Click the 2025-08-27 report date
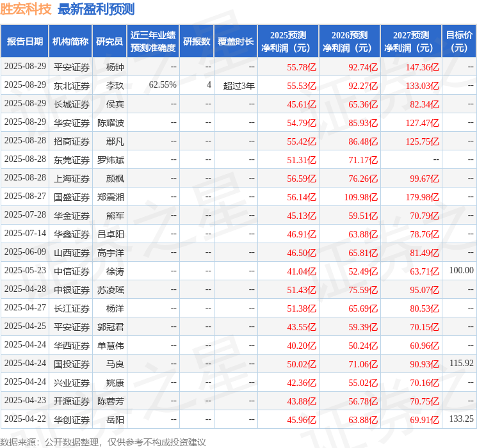Screen dimensions: 477x448 25,196
